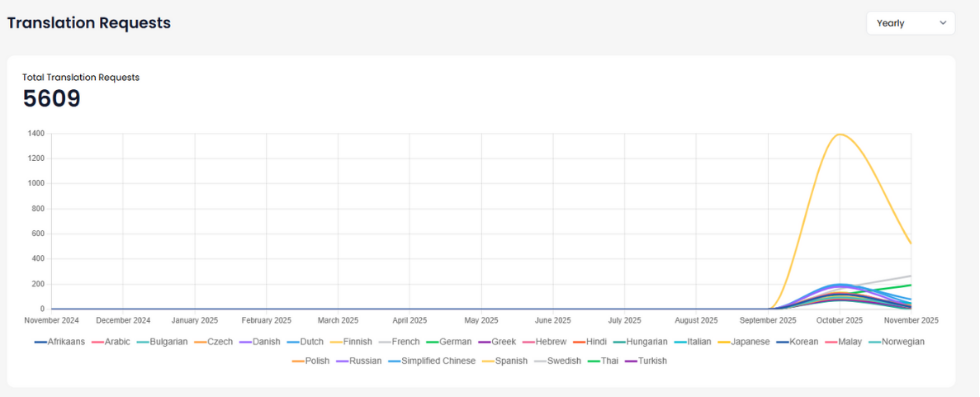Select the May 2025 axis label

[x=481, y=320]
